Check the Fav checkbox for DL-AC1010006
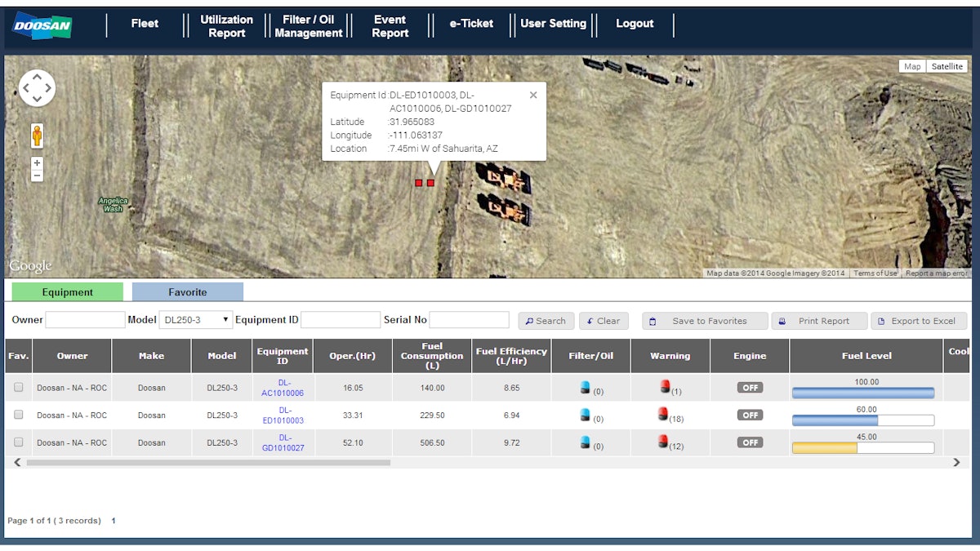The width and height of the screenshot is (980, 551). tap(18, 387)
